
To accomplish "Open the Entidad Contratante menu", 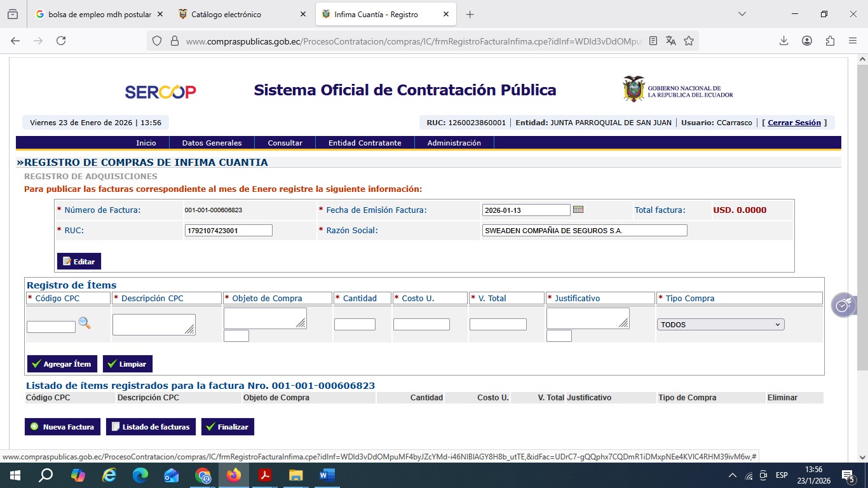I will 365,143.
